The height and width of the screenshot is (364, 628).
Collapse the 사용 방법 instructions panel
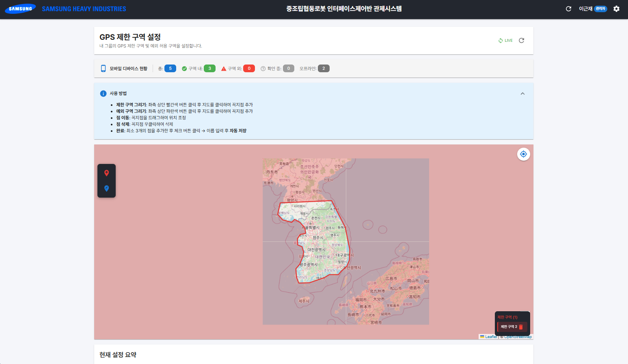(522, 94)
